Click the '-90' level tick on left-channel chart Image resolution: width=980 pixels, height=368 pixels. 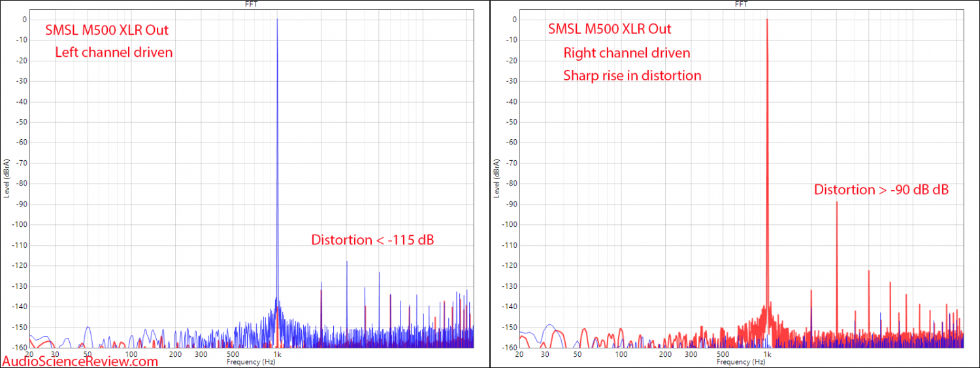(21, 204)
